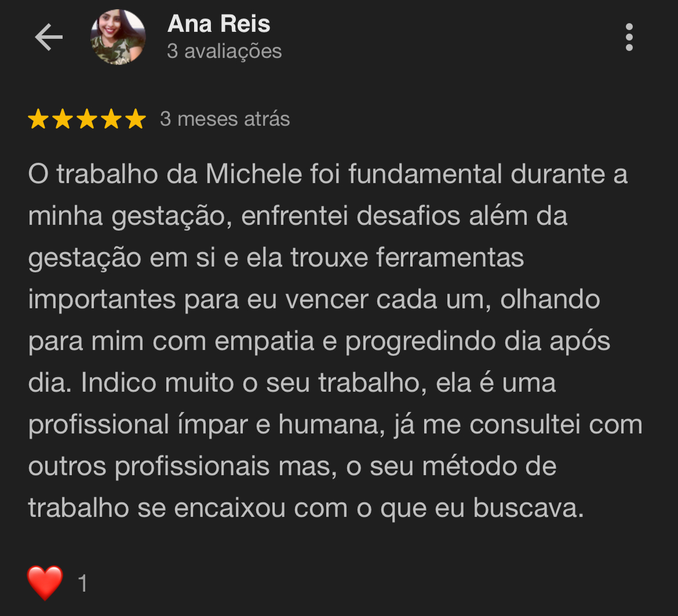Select the fifth yellow rating star
Screen dimensions: 678x616
tap(136, 119)
